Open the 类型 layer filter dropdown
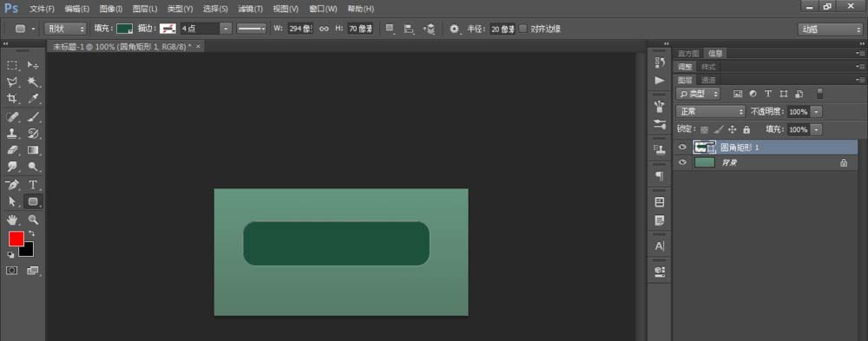 pos(699,94)
